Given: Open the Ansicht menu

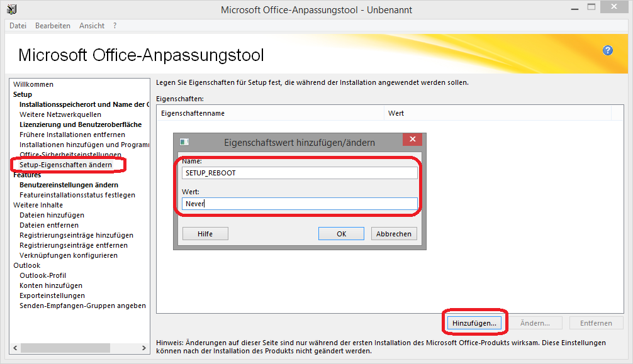Looking at the screenshot, I should point(92,26).
